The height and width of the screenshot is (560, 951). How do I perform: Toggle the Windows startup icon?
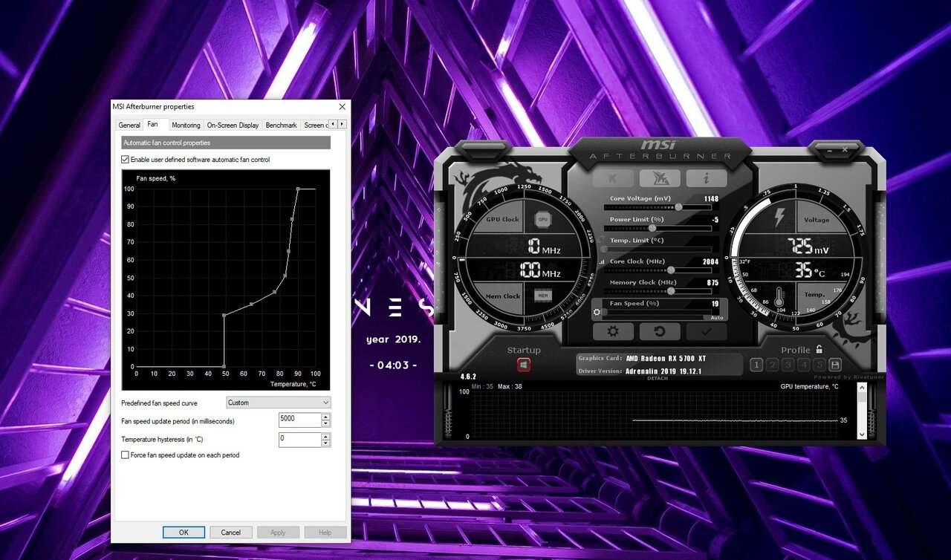coord(524,365)
